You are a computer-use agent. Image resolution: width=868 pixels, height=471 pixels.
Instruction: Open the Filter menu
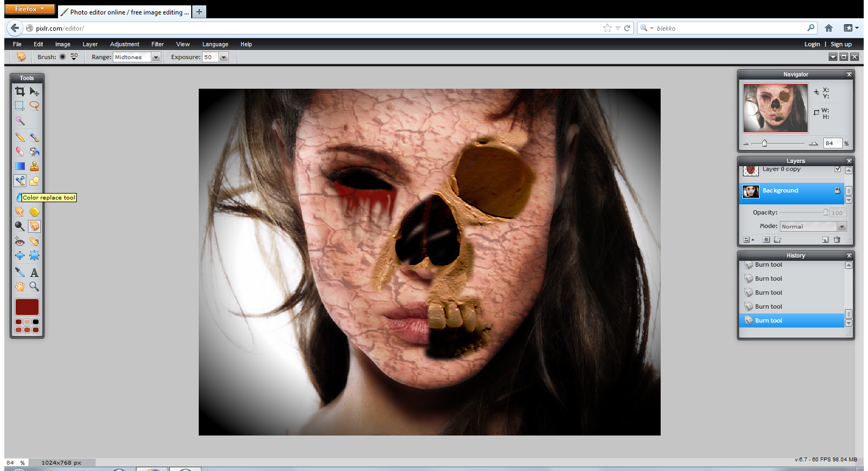(x=157, y=44)
